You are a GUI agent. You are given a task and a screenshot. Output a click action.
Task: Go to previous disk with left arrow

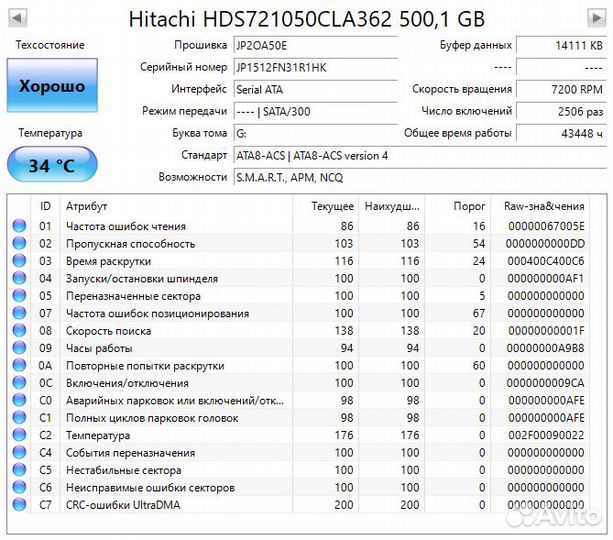17,18
